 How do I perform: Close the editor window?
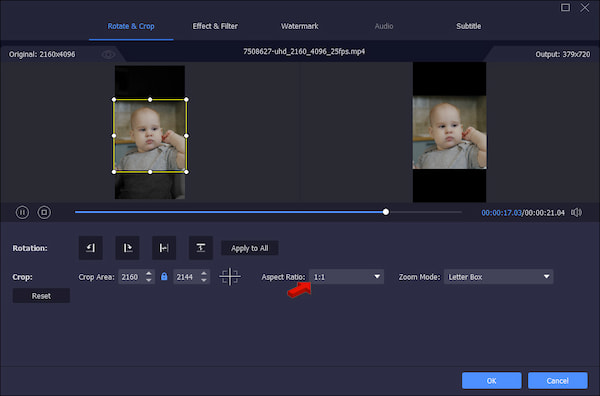pos(585,7)
